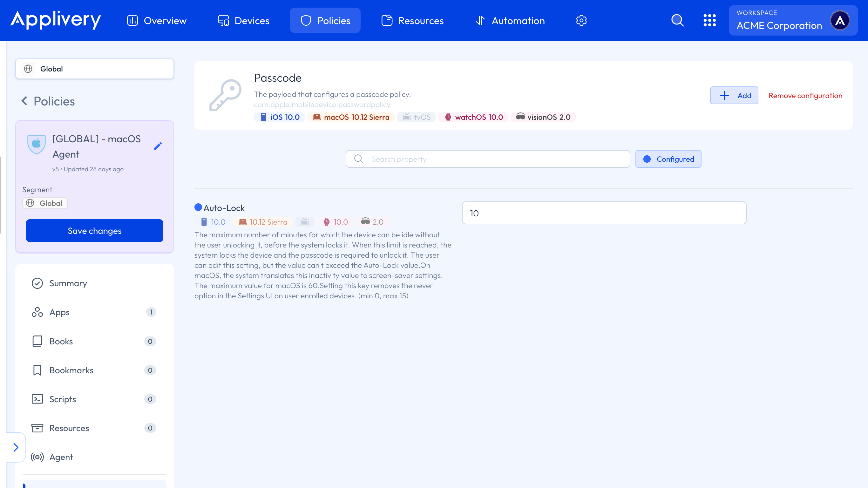Open the search magnifier in top bar
The width and height of the screenshot is (868, 488).
pos(677,21)
